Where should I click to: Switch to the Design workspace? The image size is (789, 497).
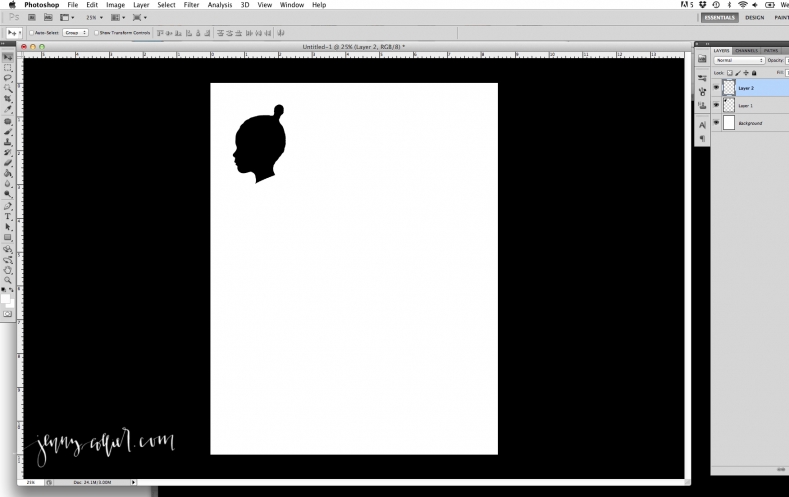[x=755, y=17]
